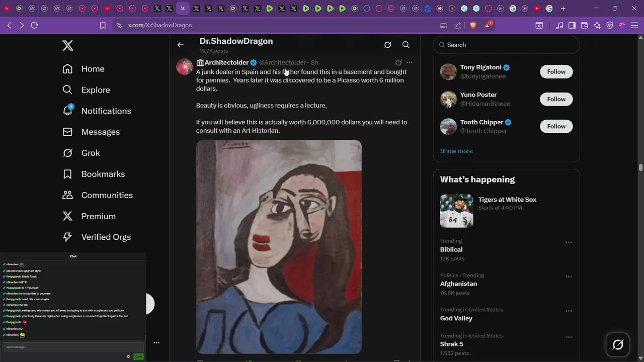This screenshot has width=644, height=362.
Task: Open Tony Rigatoni's profile name
Action: pyautogui.click(x=480, y=67)
